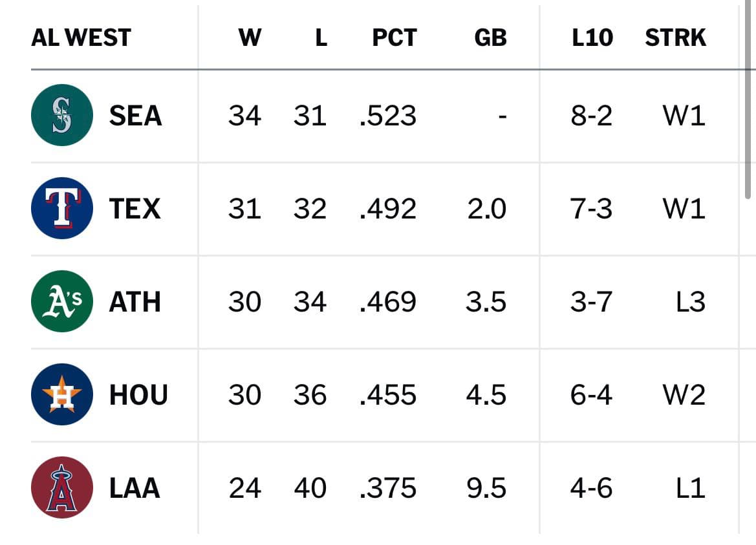Open the TEX team link
This screenshot has height=545, width=756.
pyautogui.click(x=135, y=209)
